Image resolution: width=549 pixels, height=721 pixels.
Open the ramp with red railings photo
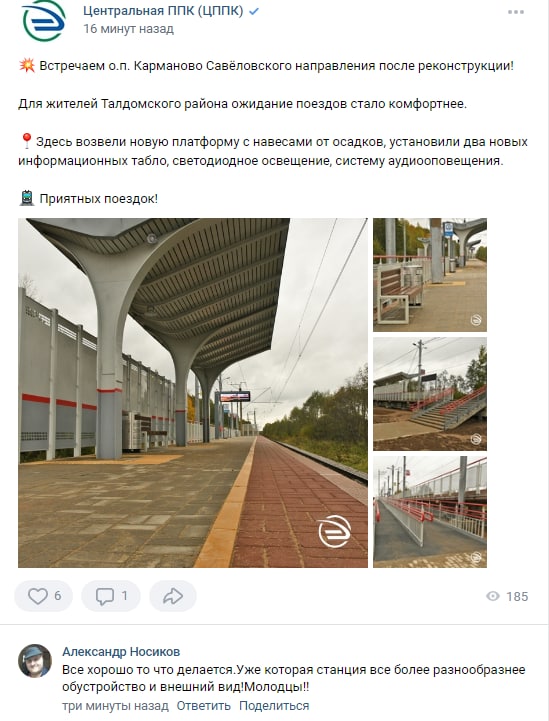(x=429, y=512)
